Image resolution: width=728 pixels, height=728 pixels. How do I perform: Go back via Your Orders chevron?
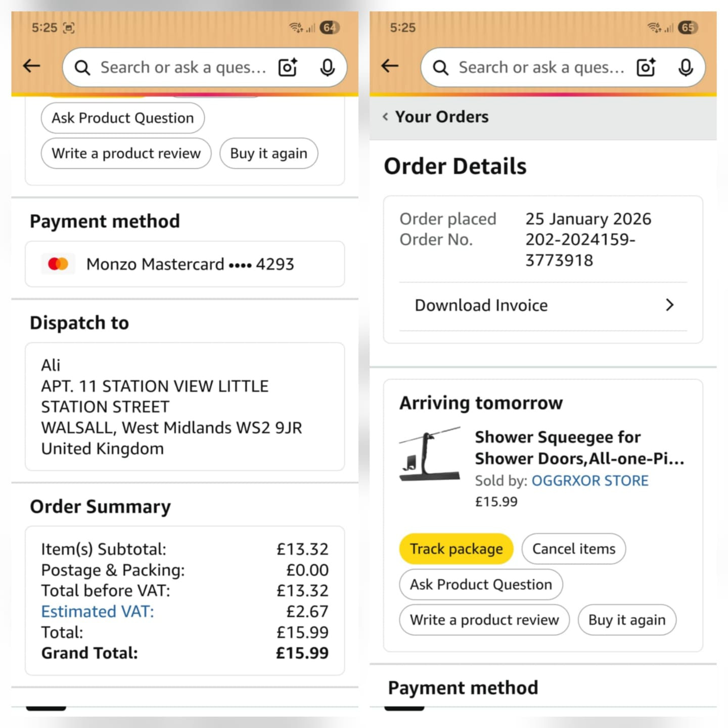click(385, 117)
